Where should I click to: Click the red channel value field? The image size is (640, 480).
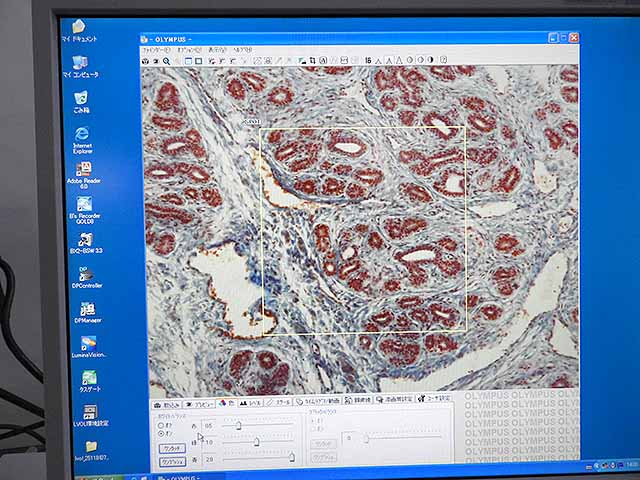(209, 426)
